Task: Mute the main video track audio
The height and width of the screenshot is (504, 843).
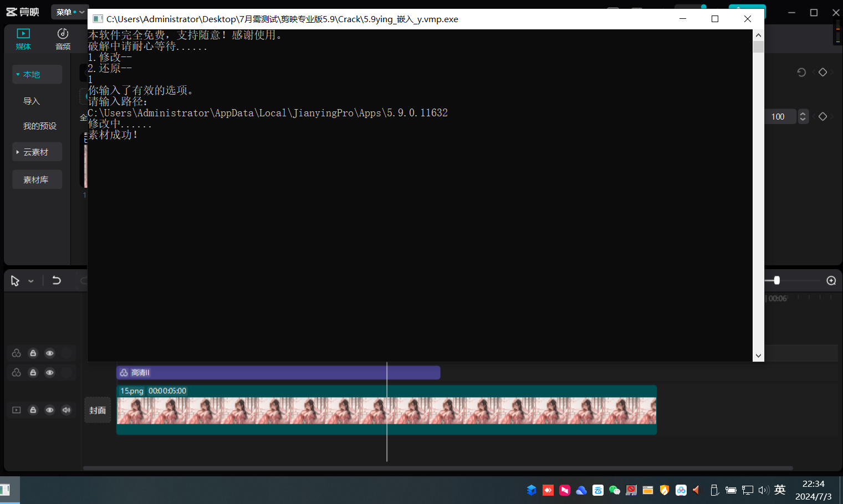Action: pos(67,410)
